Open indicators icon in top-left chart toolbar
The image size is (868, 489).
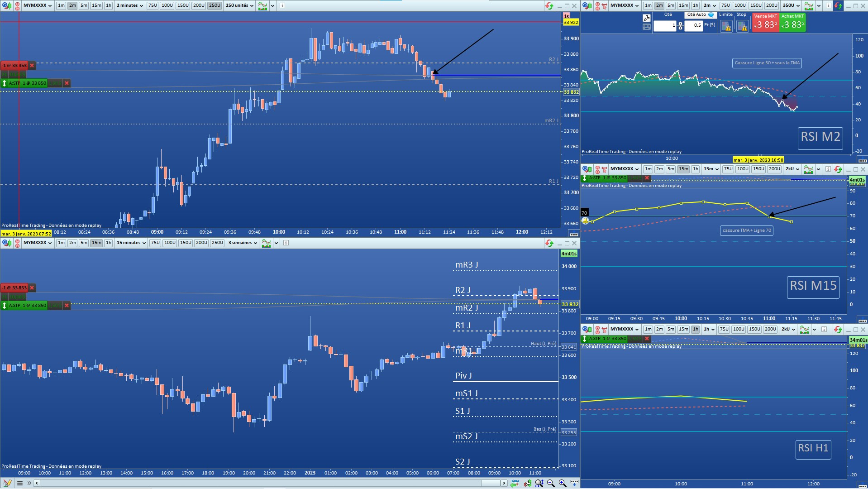coord(262,5)
